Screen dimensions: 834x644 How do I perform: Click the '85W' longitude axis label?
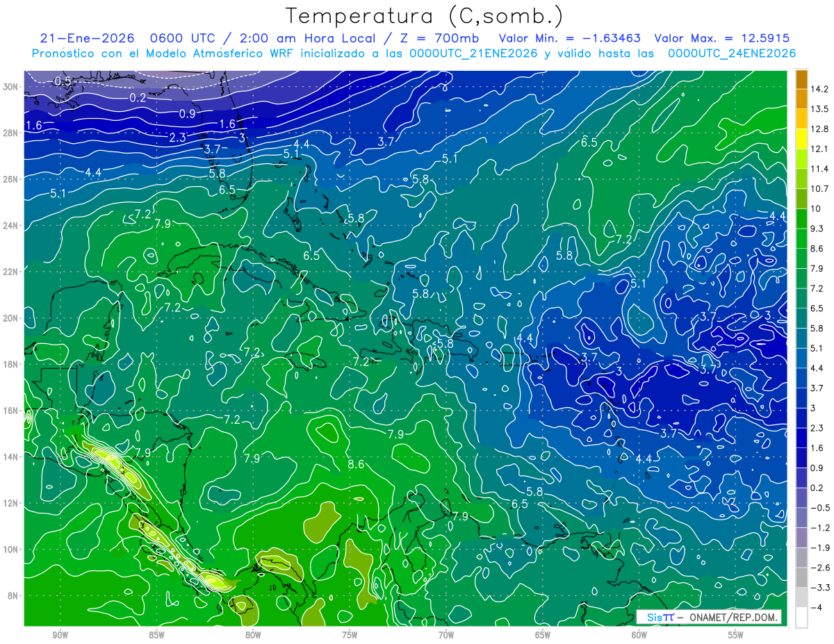point(156,636)
